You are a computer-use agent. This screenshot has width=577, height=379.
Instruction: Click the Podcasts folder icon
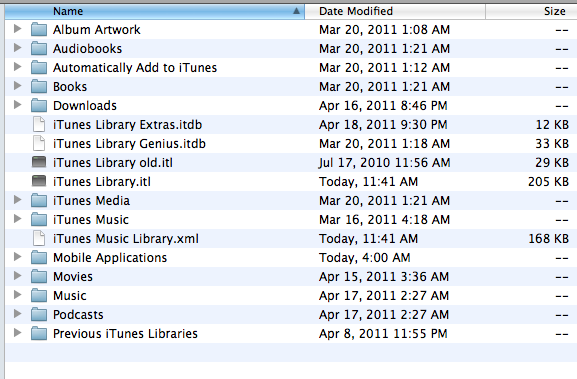39,315
